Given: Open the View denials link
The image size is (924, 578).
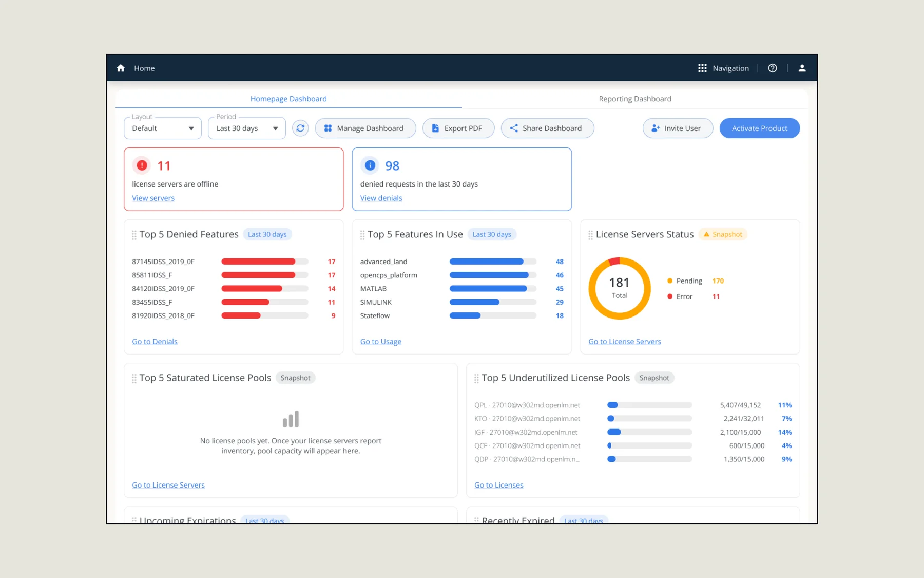Looking at the screenshot, I should coord(381,198).
